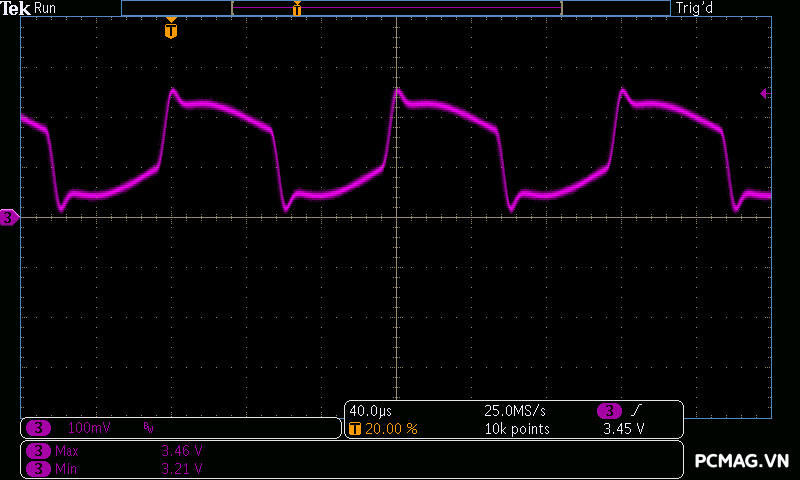Click the trigger source channel 3 badge
Image resolution: width=800 pixels, height=480 pixels.
click(609, 411)
